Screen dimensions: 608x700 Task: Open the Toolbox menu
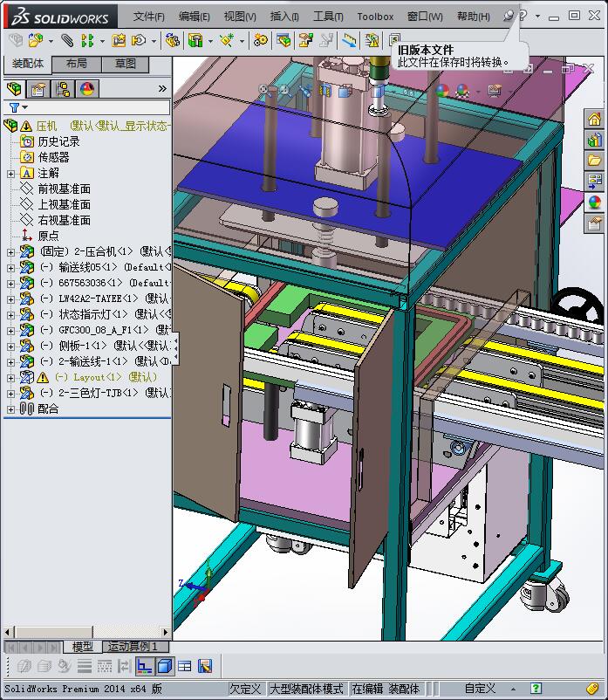375,17
